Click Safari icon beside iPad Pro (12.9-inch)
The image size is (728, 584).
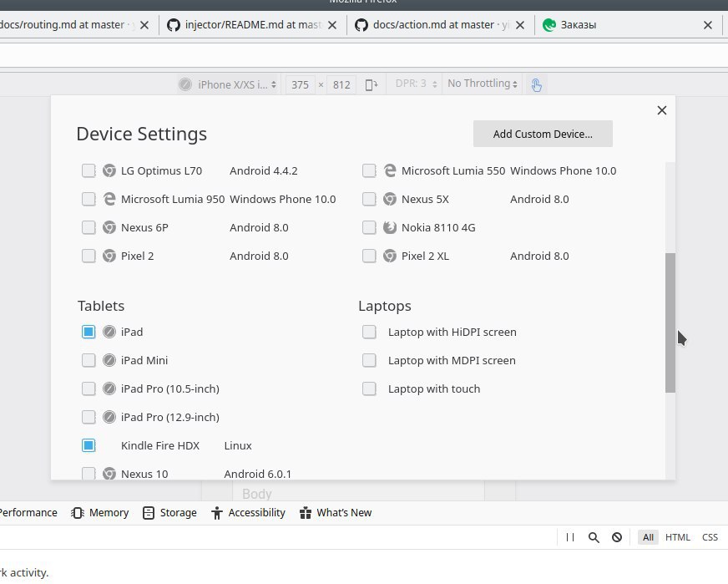109,417
